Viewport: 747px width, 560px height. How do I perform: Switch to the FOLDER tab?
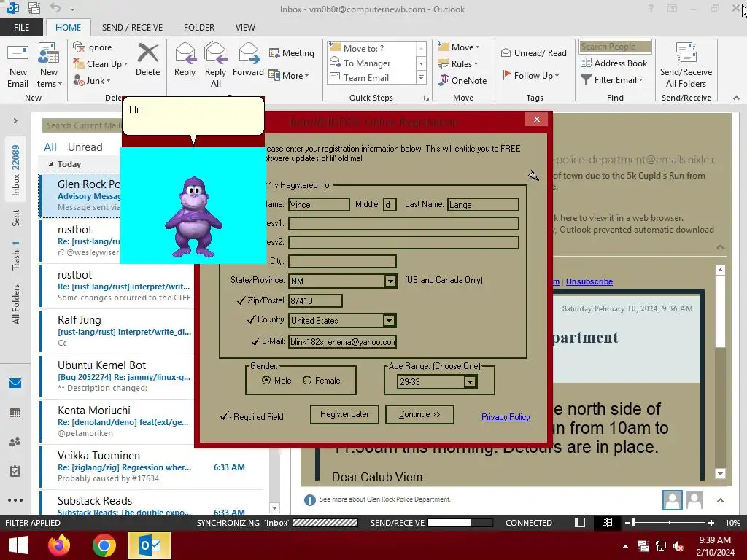click(x=199, y=28)
